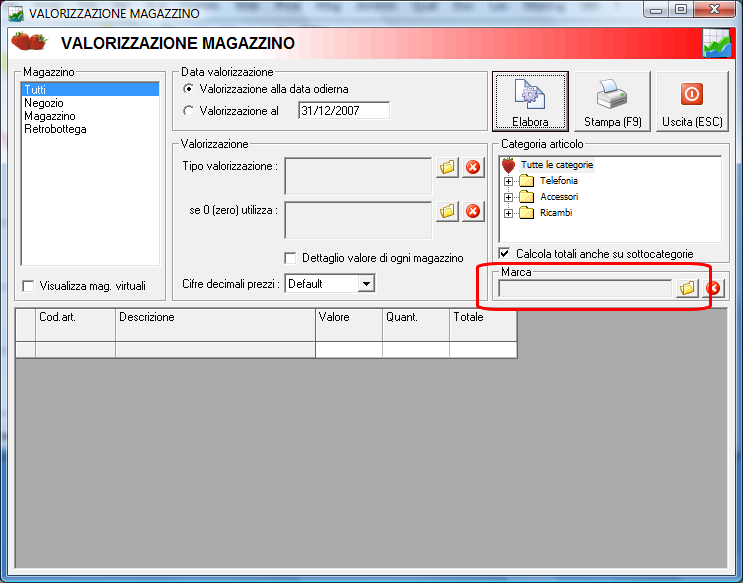
Task: Toggle Visualizza mag. virtuali checkbox
Action: [28, 286]
